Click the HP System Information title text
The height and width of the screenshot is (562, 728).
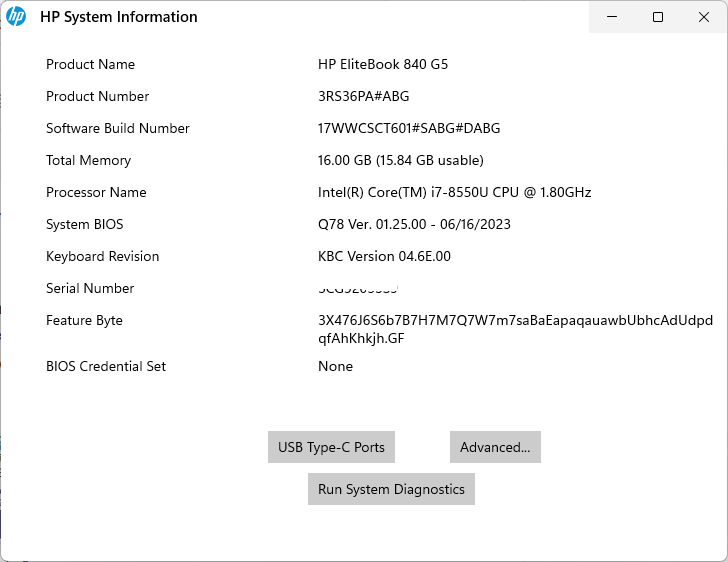coord(118,17)
